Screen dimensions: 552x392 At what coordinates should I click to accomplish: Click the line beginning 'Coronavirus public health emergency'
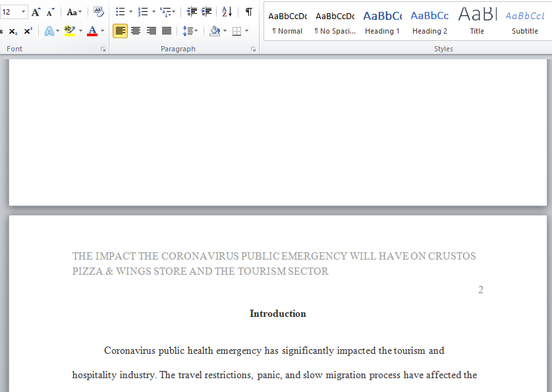[274, 350]
